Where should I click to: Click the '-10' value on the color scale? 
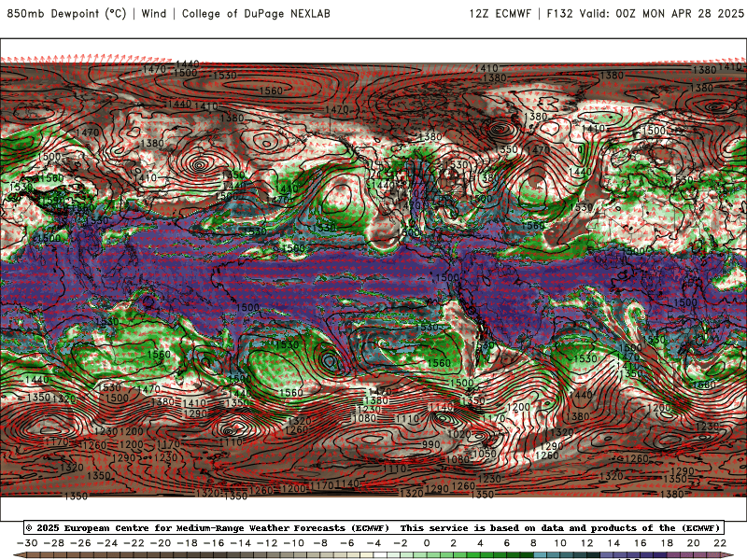294,543
